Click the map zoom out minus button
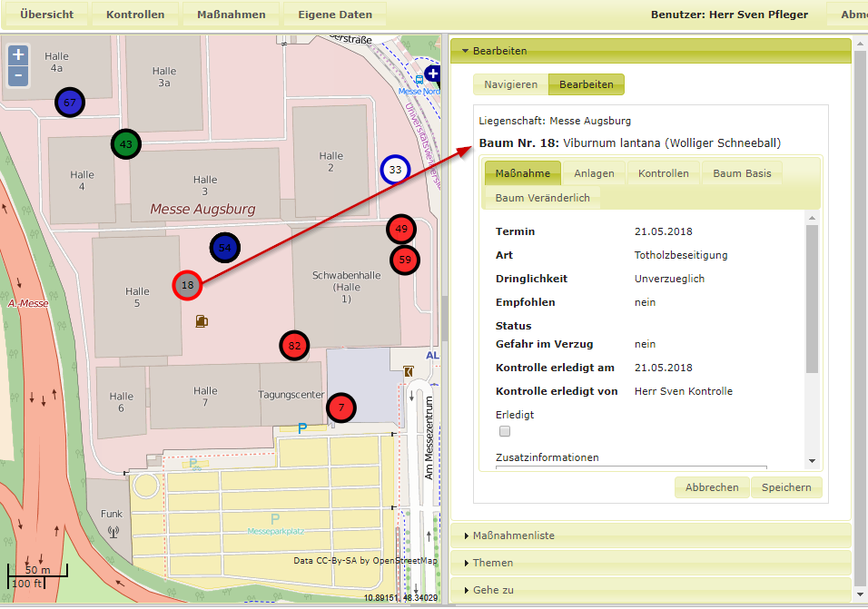 (x=18, y=75)
